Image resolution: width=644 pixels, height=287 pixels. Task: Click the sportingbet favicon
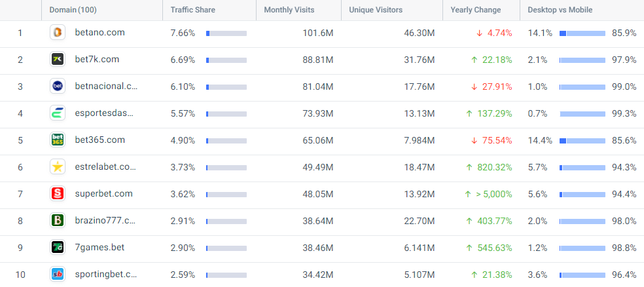pyautogui.click(x=58, y=275)
